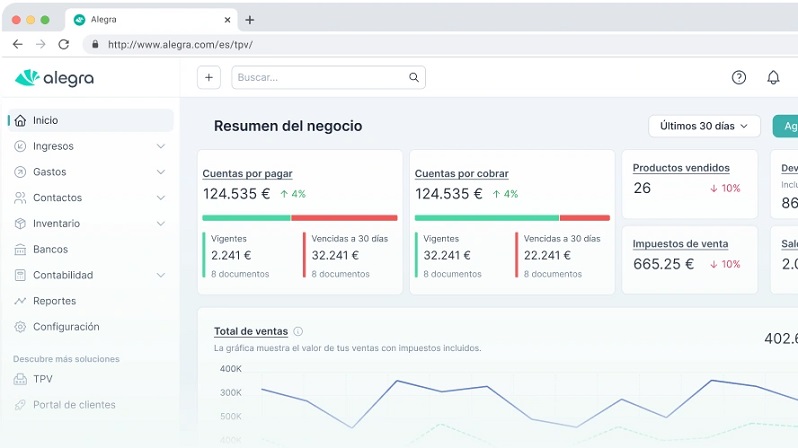Open Configuración in the sidebar

click(66, 327)
